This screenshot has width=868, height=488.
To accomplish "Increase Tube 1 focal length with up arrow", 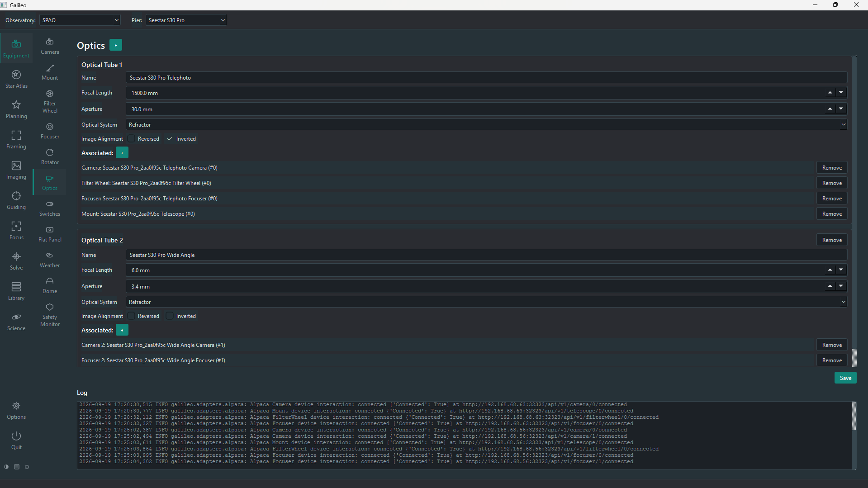I will tap(830, 92).
